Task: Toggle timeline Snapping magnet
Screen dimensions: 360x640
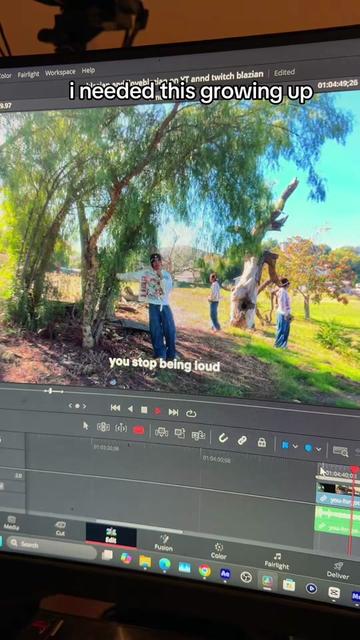Action: pyautogui.click(x=223, y=438)
